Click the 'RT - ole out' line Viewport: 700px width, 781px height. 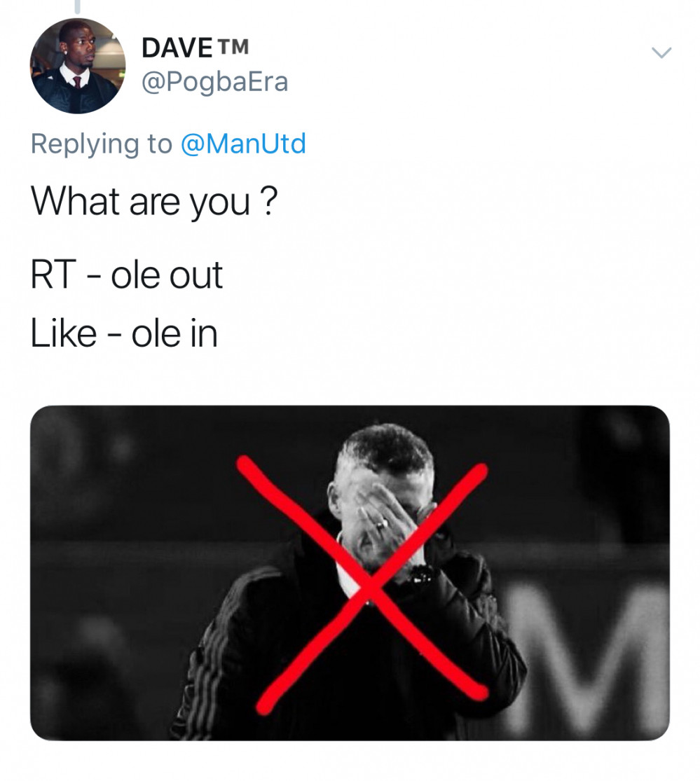127,275
